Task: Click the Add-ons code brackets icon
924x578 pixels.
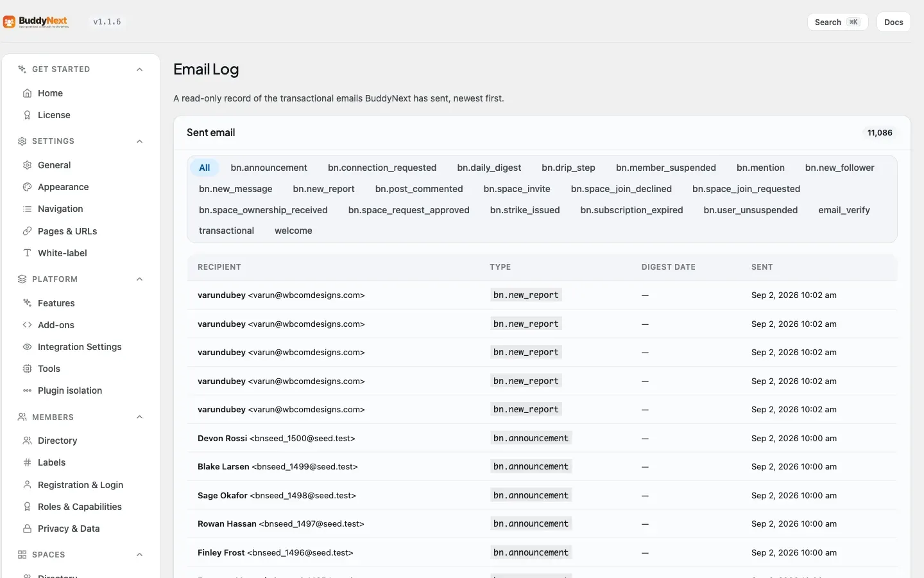Action: click(27, 325)
